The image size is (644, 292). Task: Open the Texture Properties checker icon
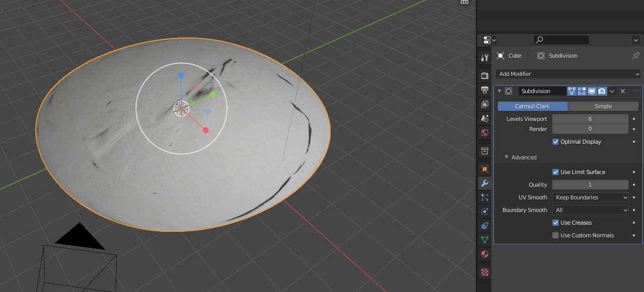tap(484, 272)
